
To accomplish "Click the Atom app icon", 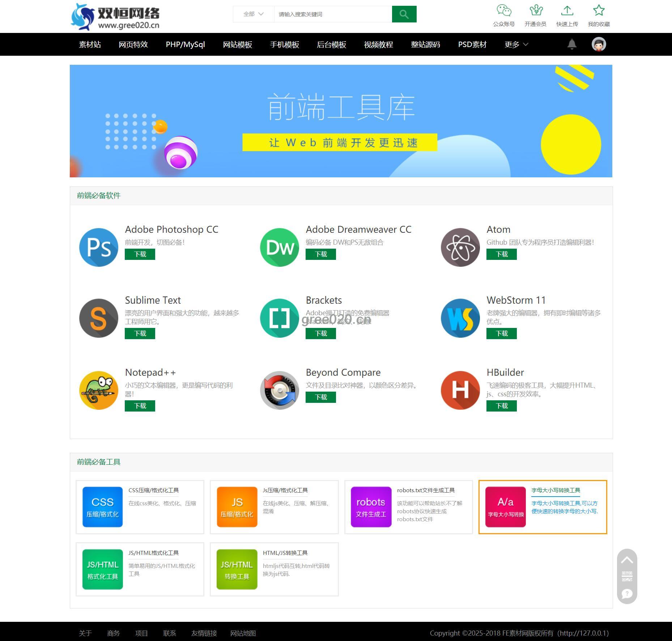I will (460, 247).
